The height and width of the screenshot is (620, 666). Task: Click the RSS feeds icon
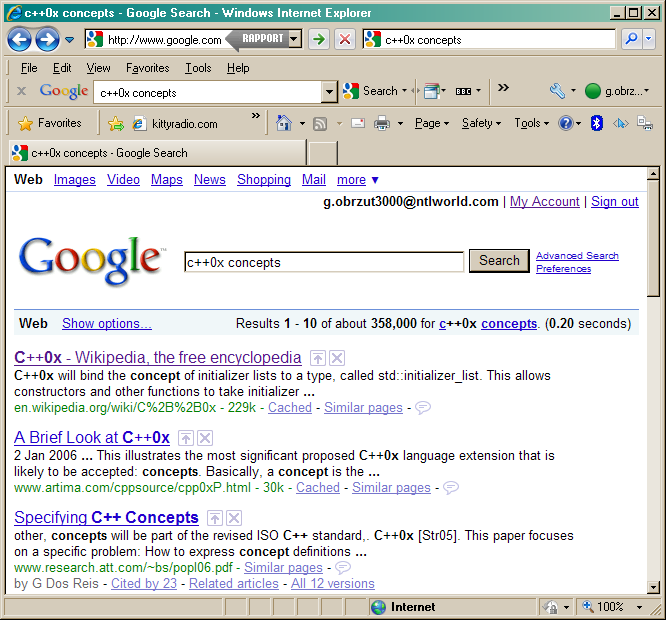[320, 124]
